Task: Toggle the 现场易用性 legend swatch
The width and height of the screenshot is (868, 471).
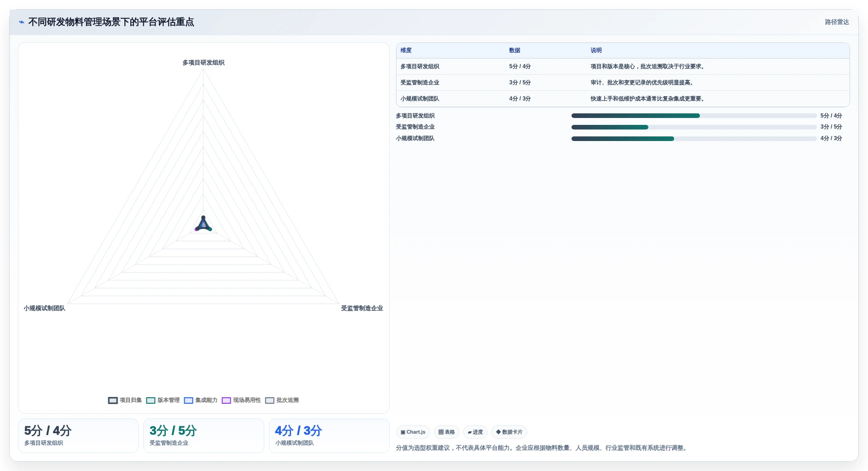Action: 226,400
